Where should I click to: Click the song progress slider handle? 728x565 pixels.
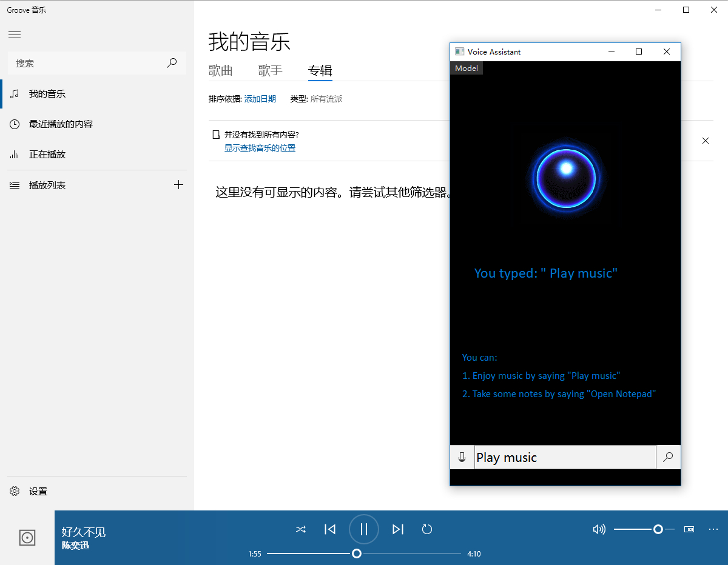(x=357, y=553)
